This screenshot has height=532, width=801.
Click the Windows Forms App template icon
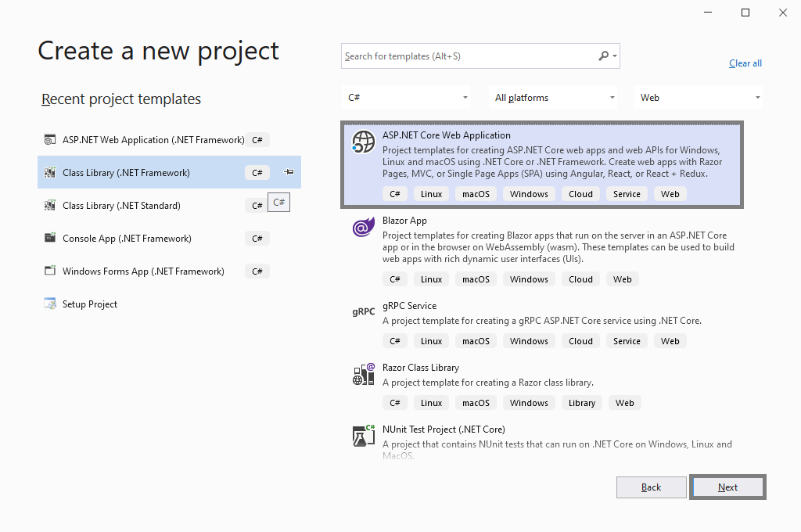coord(49,271)
